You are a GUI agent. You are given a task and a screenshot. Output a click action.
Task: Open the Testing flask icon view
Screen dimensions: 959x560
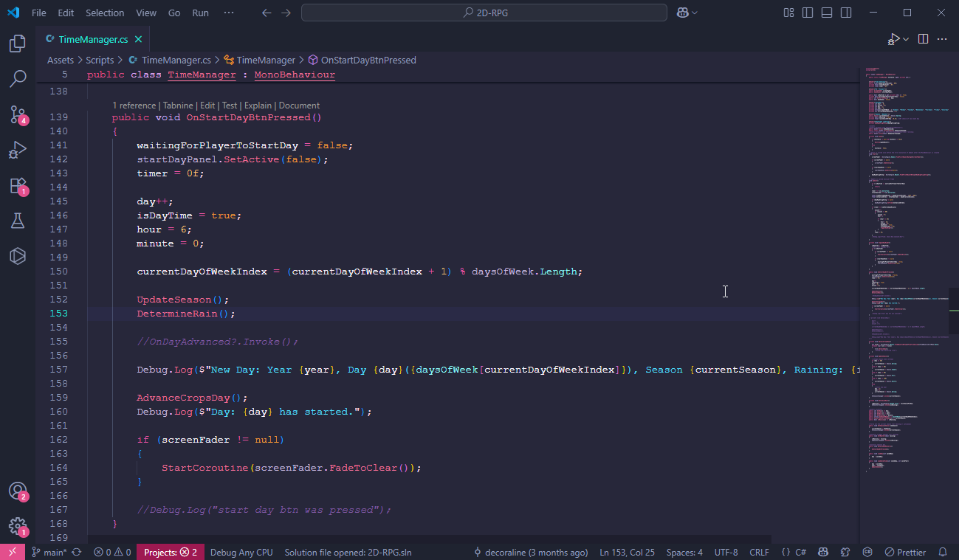(x=18, y=221)
